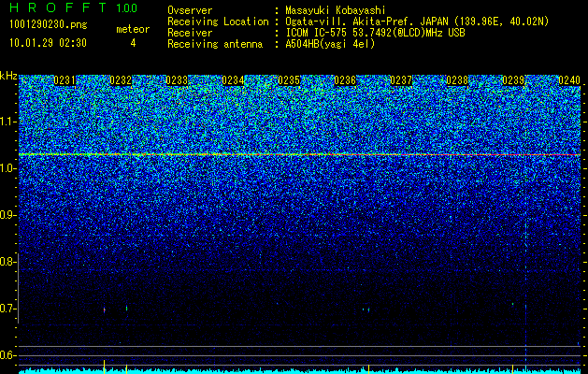Screen dimensions: 588x374
Task: Click the 0231 time label
Action: point(65,80)
